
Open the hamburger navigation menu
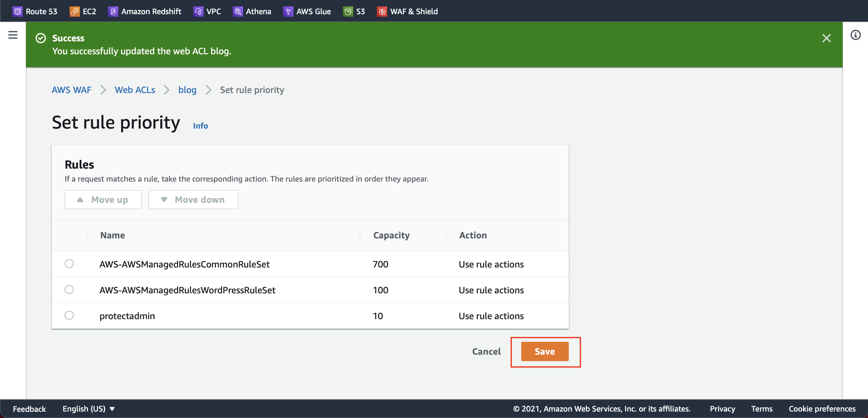click(x=13, y=35)
